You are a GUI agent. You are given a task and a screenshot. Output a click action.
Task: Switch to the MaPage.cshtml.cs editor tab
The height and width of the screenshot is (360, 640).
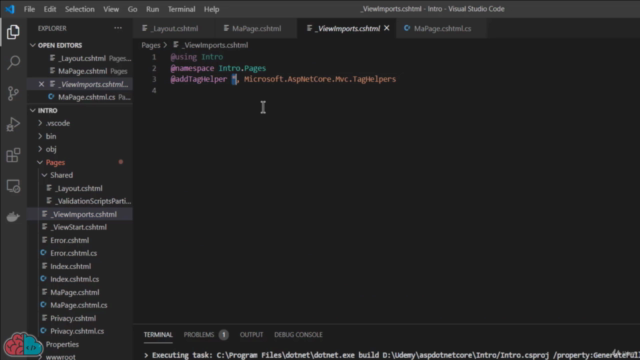(441, 28)
